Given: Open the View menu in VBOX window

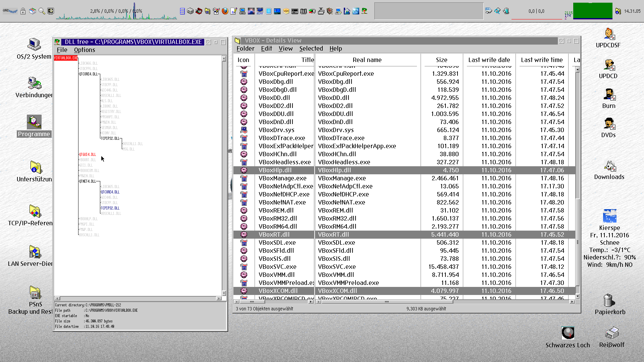Looking at the screenshot, I should pyautogui.click(x=285, y=48).
